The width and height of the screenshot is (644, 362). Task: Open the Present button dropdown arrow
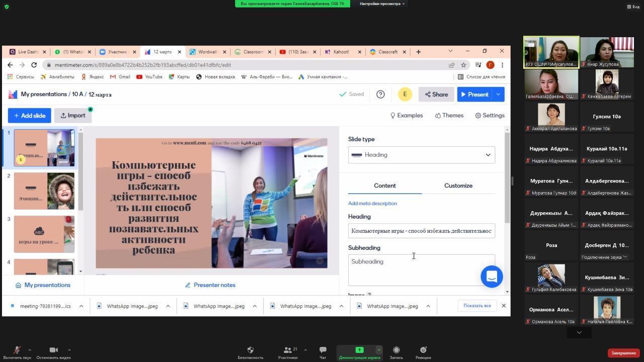[x=498, y=95]
